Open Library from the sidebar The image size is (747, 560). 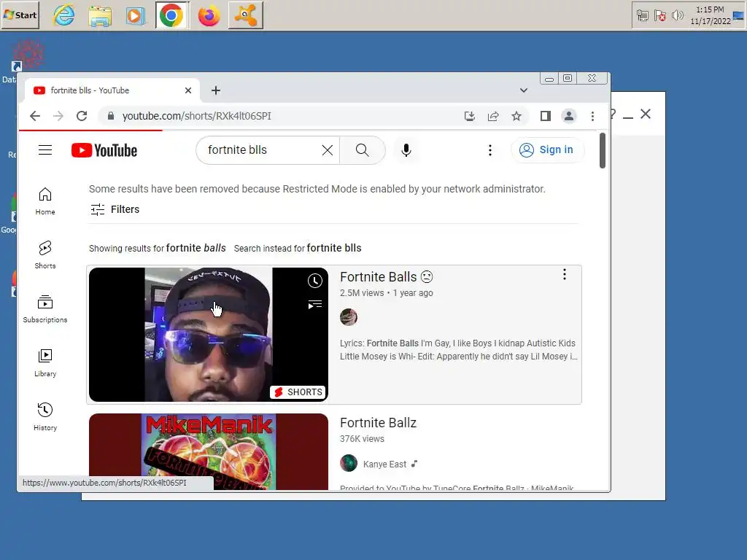[45, 363]
